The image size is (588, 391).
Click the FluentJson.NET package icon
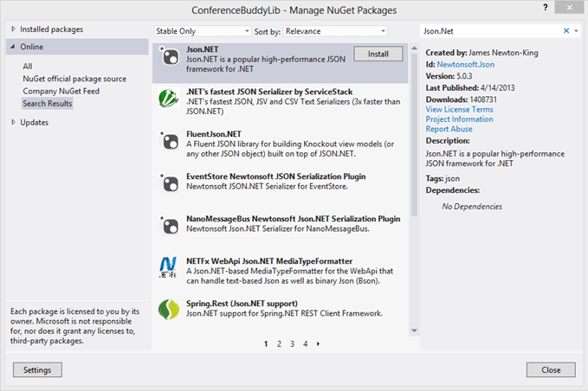[x=169, y=141]
